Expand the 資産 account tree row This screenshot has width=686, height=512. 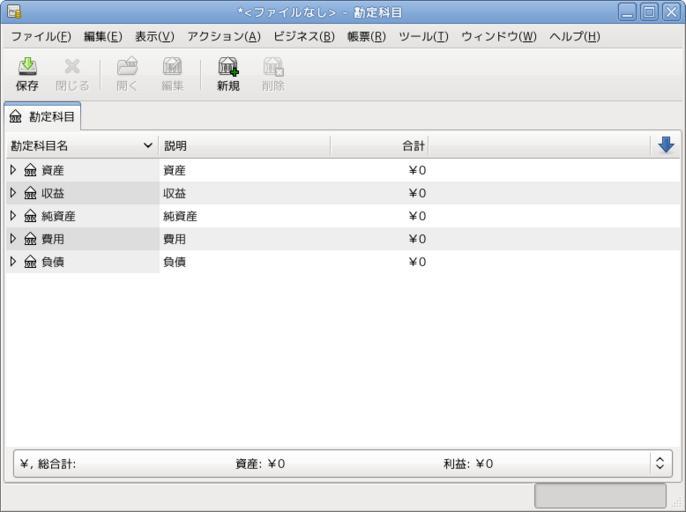tap(13, 170)
